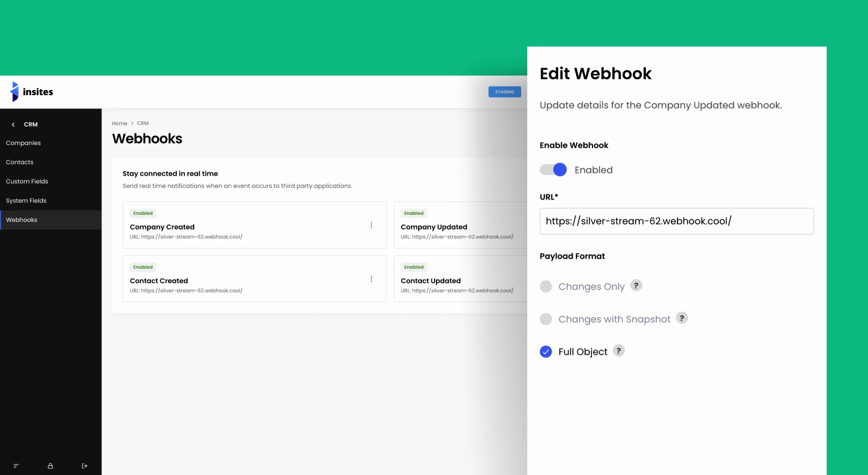The height and width of the screenshot is (475, 868).
Task: Open Webhooks in the sidebar
Action: click(x=51, y=220)
